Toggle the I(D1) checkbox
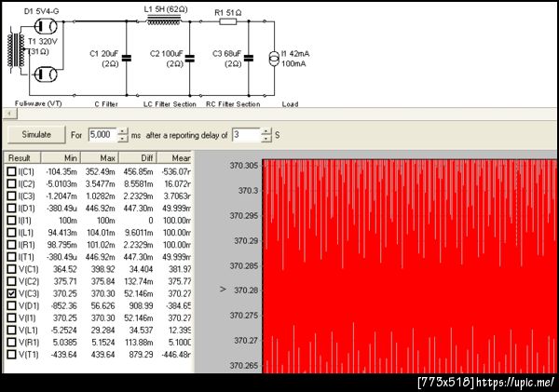The height and width of the screenshot is (392, 559). 12,208
